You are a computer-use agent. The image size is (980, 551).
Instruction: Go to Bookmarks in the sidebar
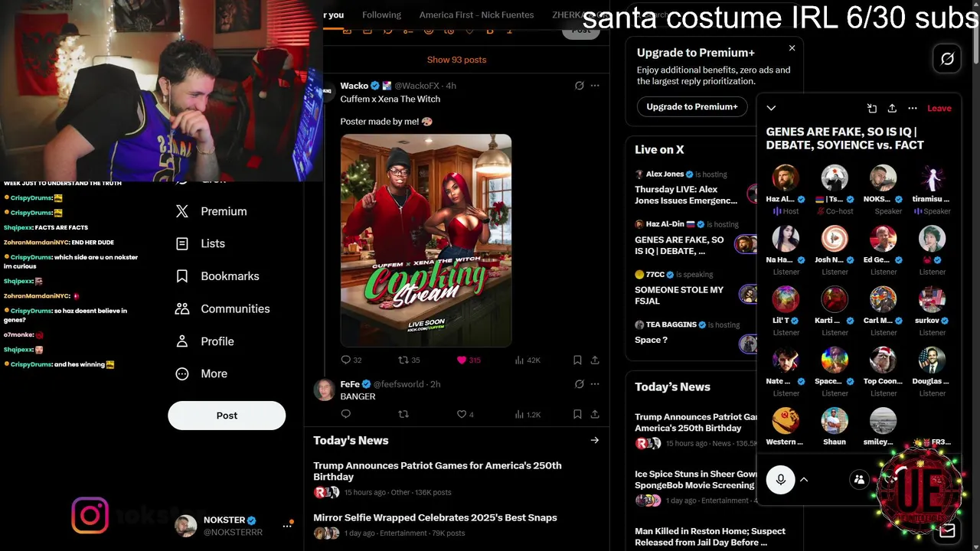point(217,276)
